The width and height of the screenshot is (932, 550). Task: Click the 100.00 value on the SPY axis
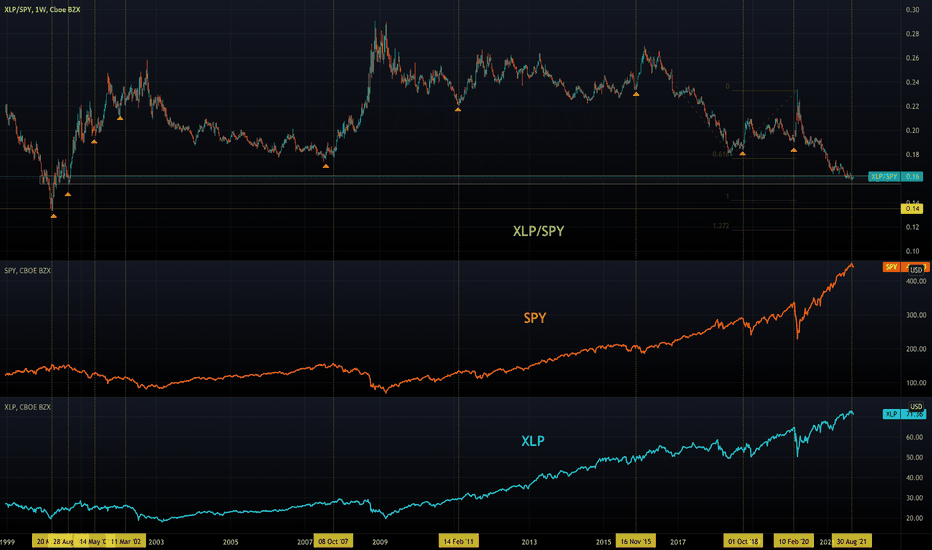tap(915, 383)
